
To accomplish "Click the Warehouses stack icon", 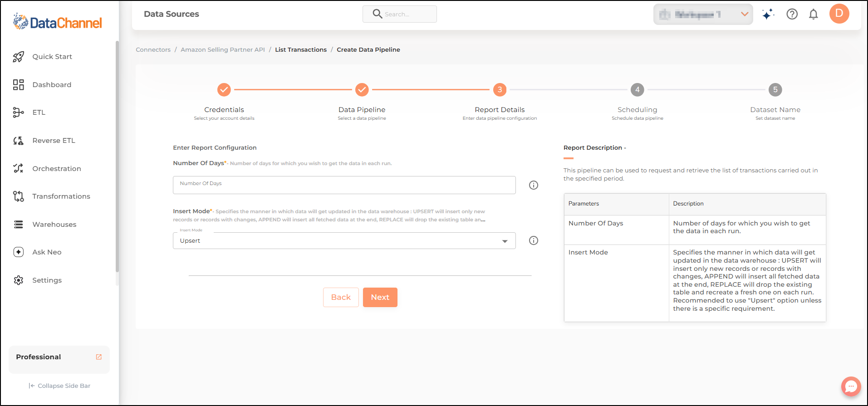I will pos(18,225).
